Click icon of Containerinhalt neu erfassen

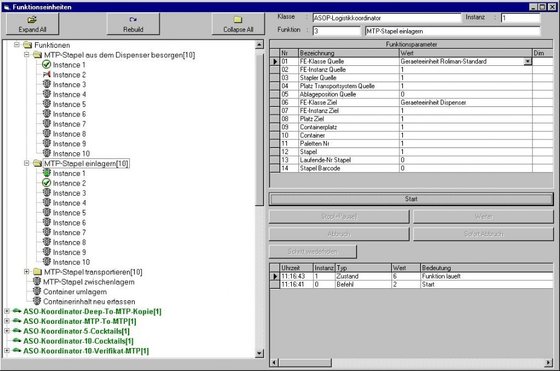point(37,301)
